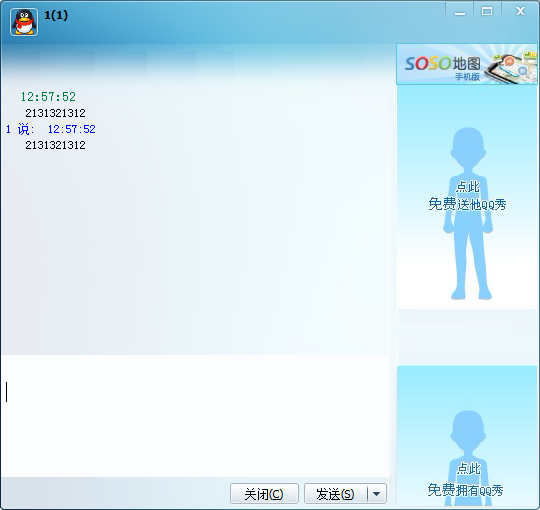The height and width of the screenshot is (510, 540).
Task: Click the blue '1 说: 12:57:52' line
Action: pos(51,129)
